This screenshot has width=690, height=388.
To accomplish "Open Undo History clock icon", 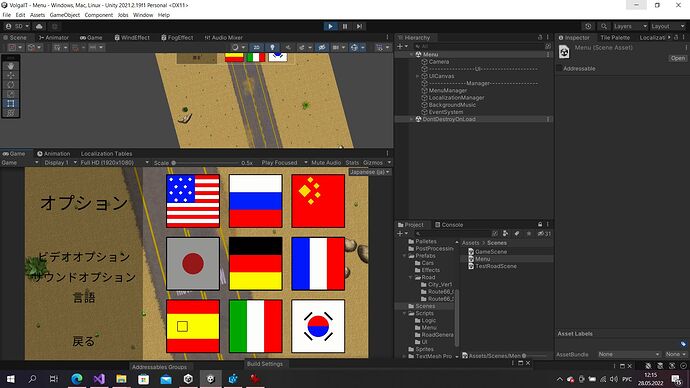I will (x=588, y=26).
